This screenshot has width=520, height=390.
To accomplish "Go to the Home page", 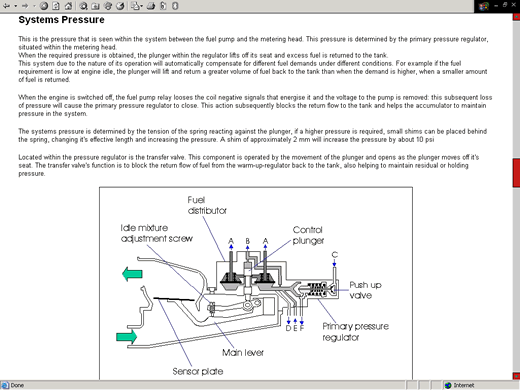I will [x=68, y=6].
